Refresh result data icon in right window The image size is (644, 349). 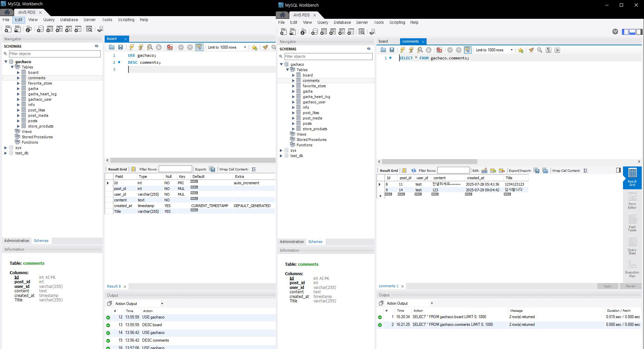coord(414,170)
